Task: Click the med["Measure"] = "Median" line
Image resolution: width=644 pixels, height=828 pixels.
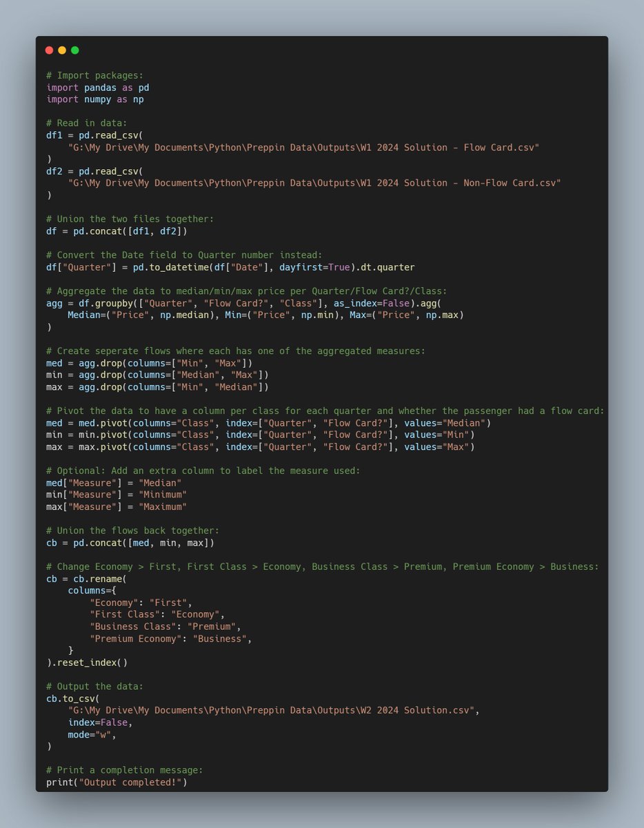Action: point(114,483)
